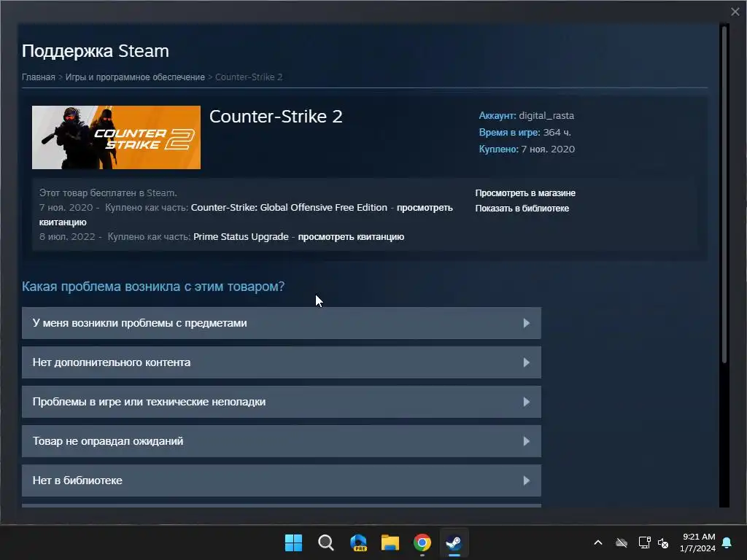Screen dimensions: 747x560
Task: Open notifications bell icon
Action: [x=727, y=542]
